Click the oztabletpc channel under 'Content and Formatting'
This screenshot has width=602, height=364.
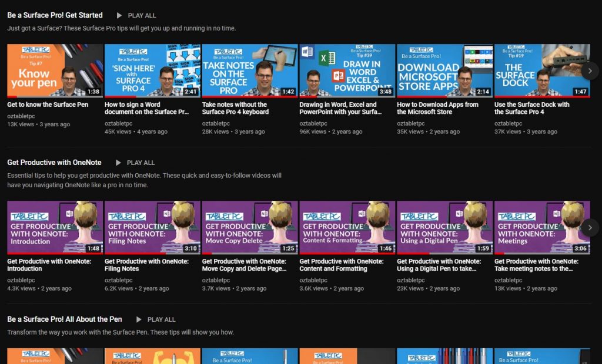(314, 281)
